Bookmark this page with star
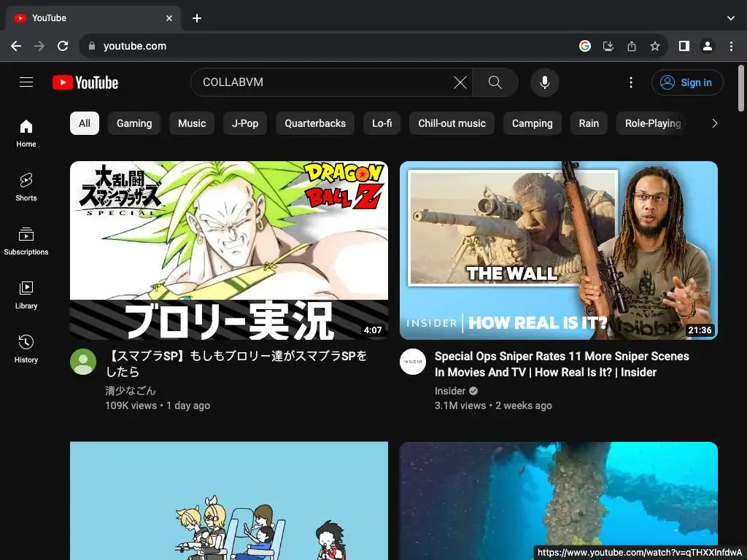The height and width of the screenshot is (560, 747). pyautogui.click(x=655, y=46)
